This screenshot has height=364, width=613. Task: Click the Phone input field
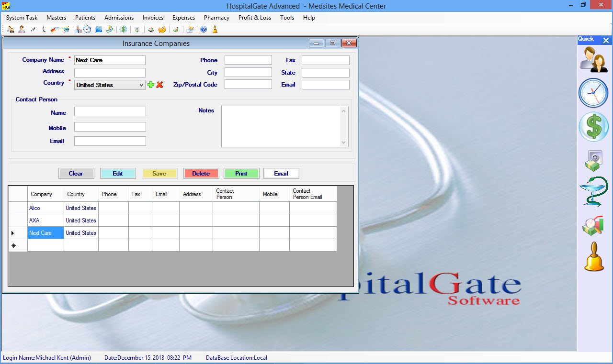tap(248, 60)
